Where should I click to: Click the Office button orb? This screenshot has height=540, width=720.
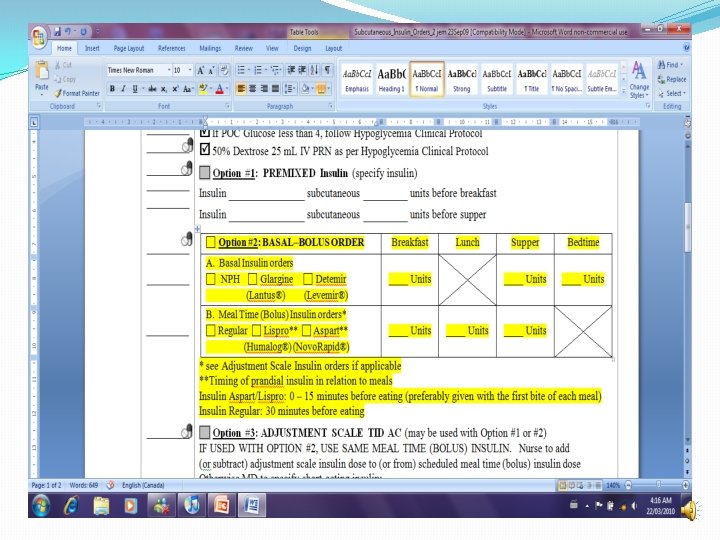point(39,37)
